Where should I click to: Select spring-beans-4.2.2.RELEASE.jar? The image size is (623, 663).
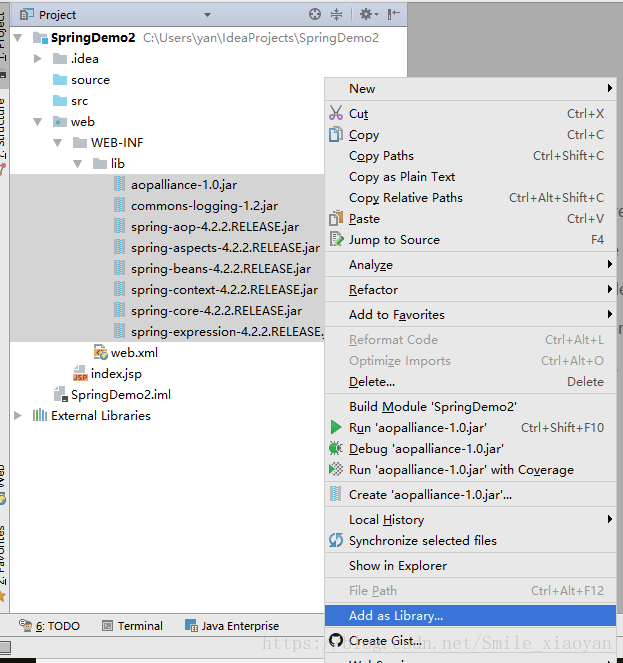[x=213, y=269]
